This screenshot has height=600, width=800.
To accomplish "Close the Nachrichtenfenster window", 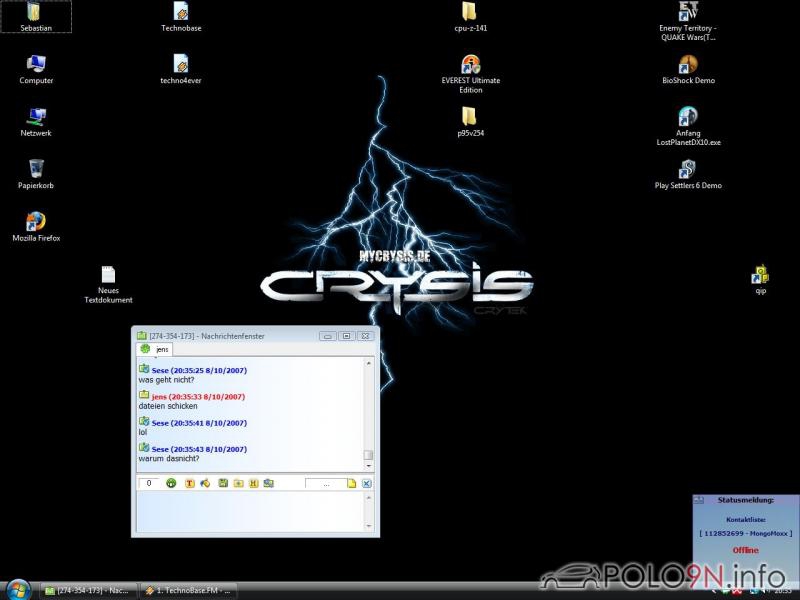I will 365,336.
